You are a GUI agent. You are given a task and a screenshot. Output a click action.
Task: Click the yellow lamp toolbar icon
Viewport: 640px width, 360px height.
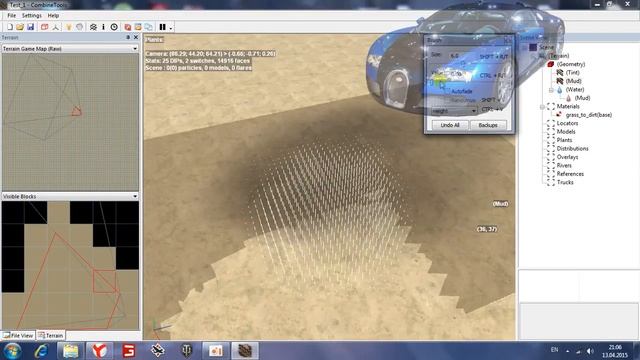[69, 27]
